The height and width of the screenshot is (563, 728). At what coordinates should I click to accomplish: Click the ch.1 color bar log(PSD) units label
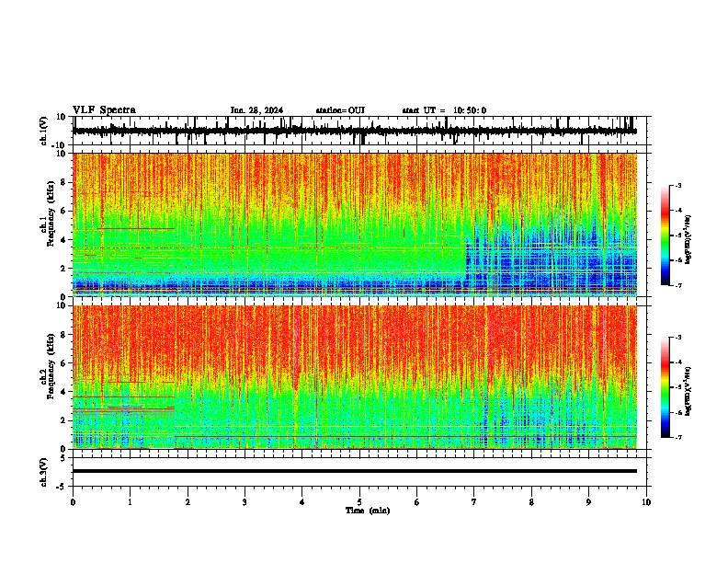[688, 239]
